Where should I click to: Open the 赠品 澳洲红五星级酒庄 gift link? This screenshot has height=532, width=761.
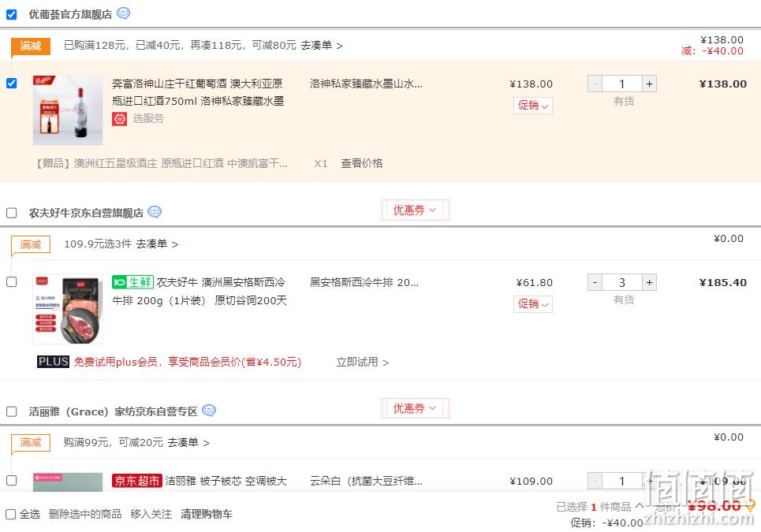(162, 163)
